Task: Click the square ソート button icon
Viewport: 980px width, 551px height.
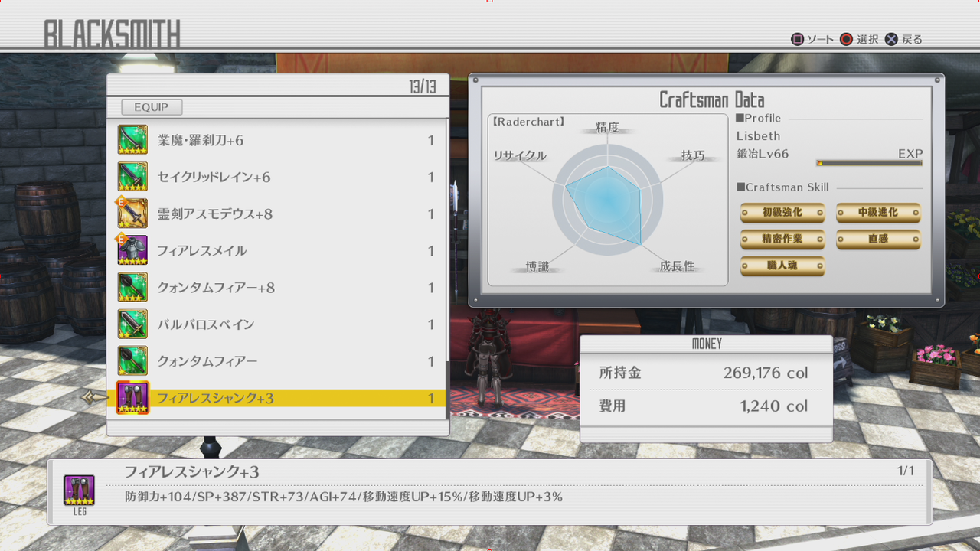Action: tap(797, 40)
